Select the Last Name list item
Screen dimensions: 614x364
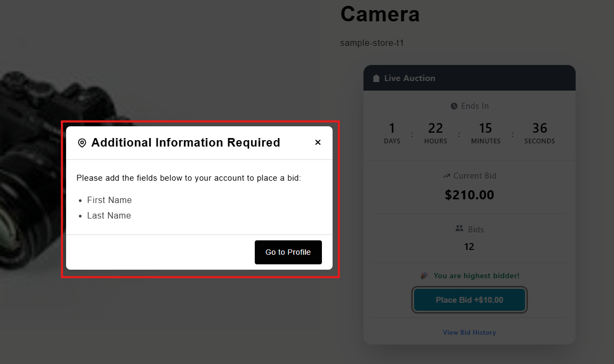click(109, 215)
